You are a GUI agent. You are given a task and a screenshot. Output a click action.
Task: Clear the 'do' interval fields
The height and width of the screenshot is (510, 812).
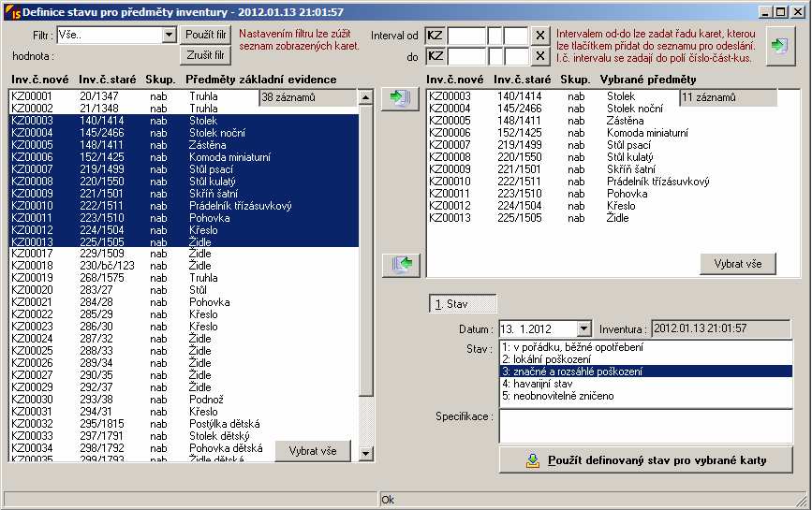point(539,56)
